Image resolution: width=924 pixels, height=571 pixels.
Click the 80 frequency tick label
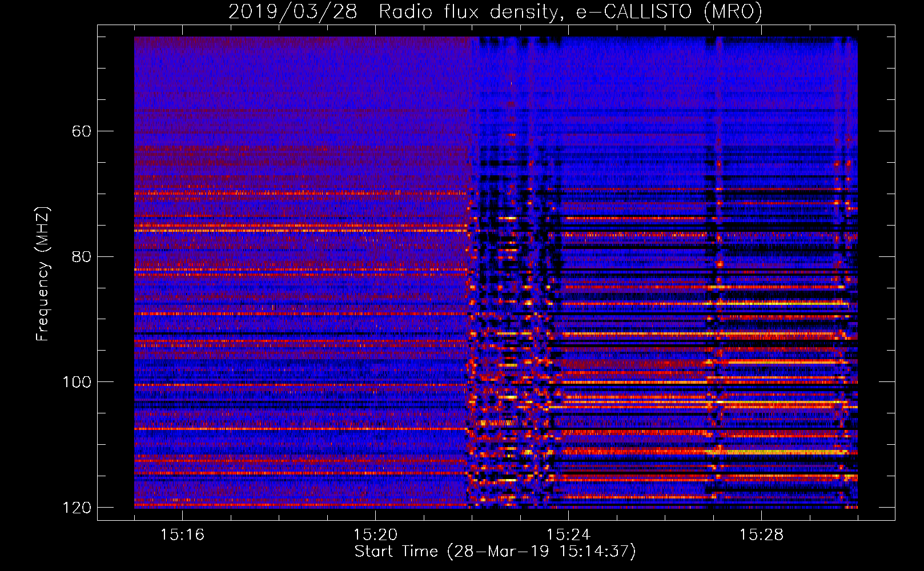82,256
